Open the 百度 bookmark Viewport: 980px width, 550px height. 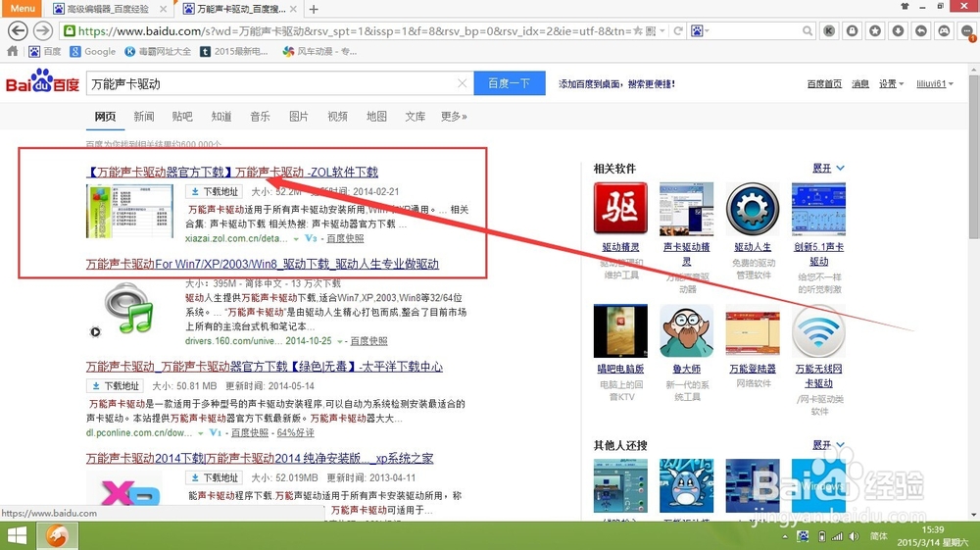[45, 51]
